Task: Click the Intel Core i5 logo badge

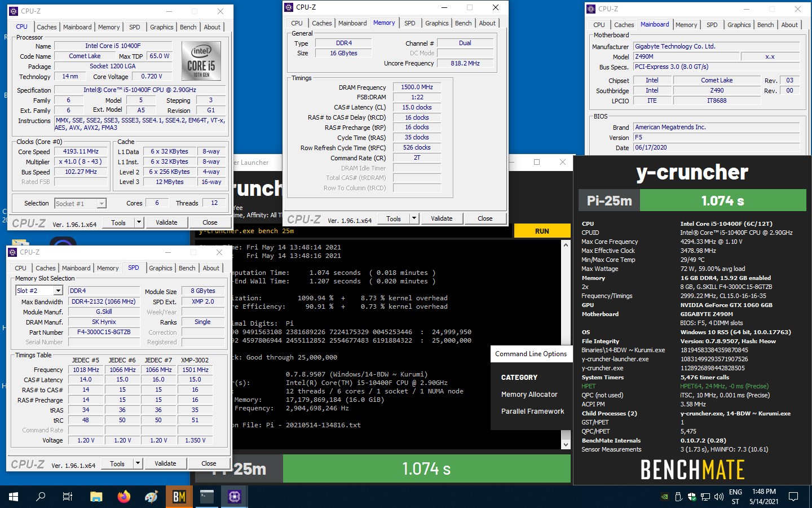Action: click(x=201, y=62)
